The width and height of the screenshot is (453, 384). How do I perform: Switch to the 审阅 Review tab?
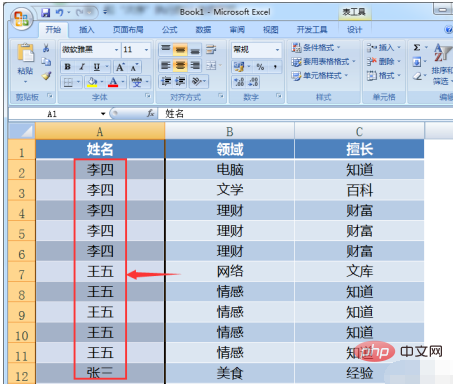click(x=237, y=30)
